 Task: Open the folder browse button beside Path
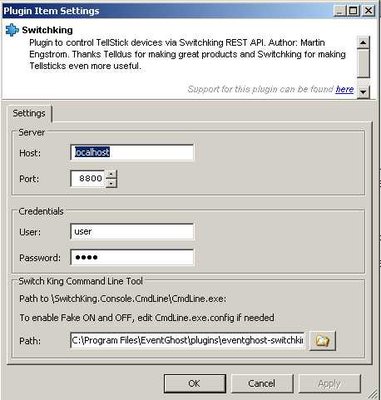pos(322,341)
